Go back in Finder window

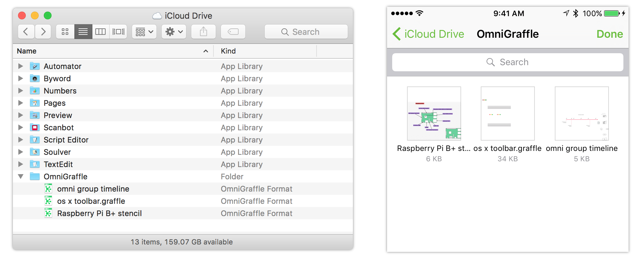pyautogui.click(x=26, y=32)
